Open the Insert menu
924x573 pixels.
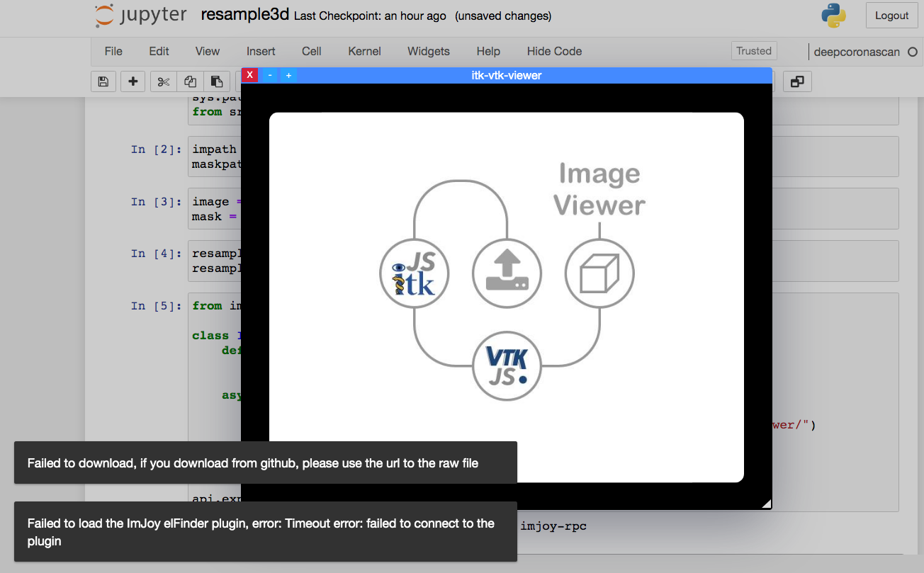click(261, 51)
